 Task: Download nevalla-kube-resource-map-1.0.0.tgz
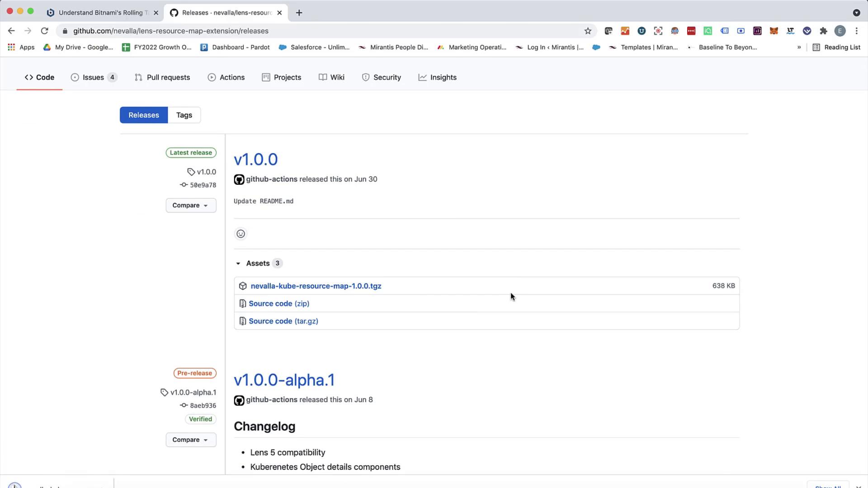pos(316,286)
